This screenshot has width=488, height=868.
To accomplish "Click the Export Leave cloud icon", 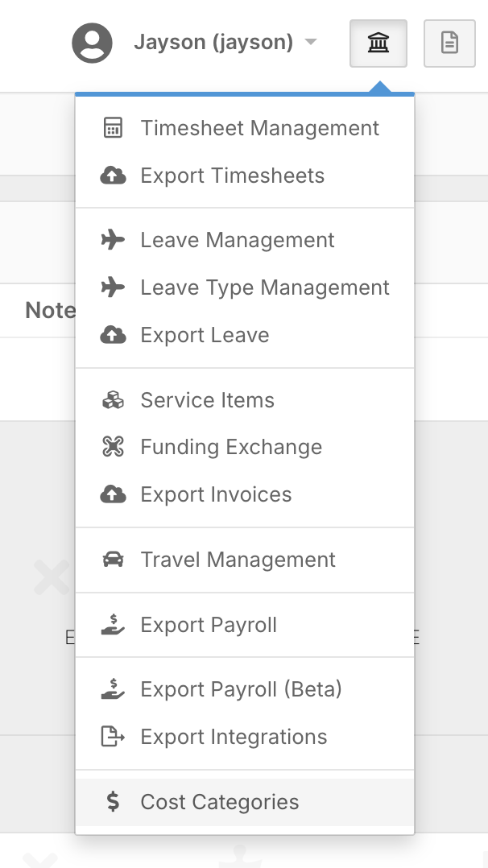I will pos(113,335).
